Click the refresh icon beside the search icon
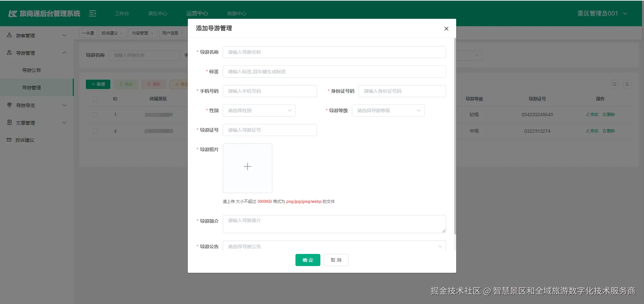The height and width of the screenshot is (304, 644). [x=628, y=84]
